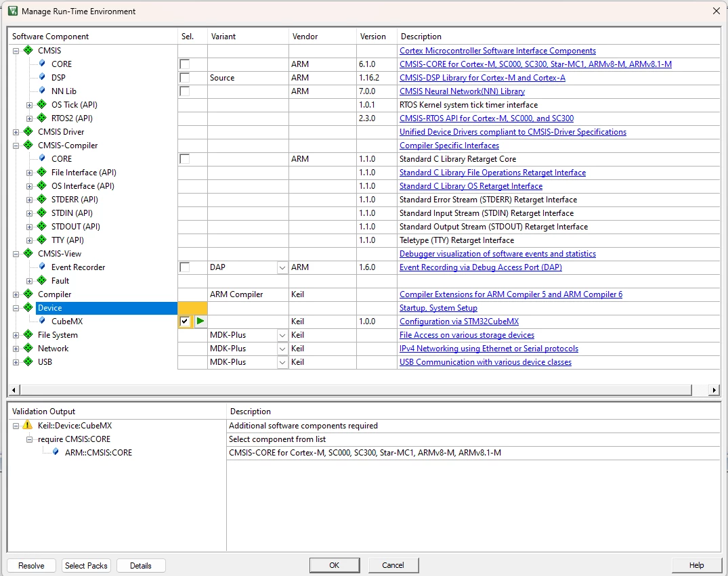Collapse the CMSIS-Compiler node
This screenshot has width=728, height=576.
[16, 146]
